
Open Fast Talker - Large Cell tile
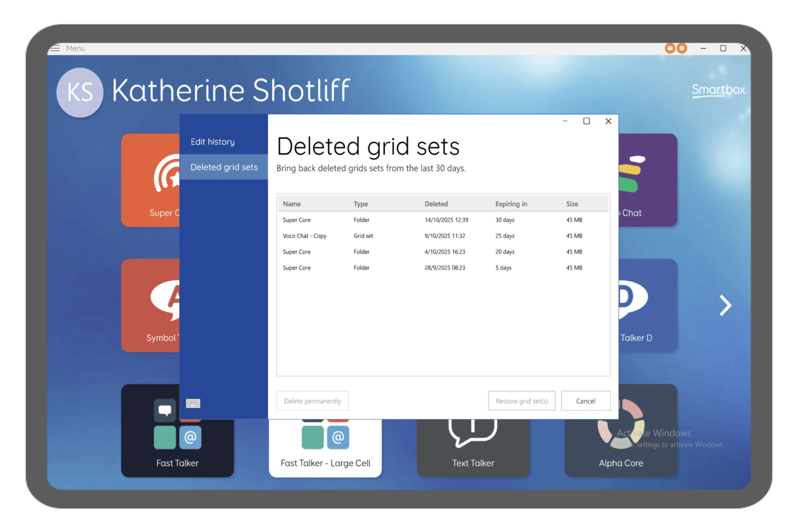point(325,448)
